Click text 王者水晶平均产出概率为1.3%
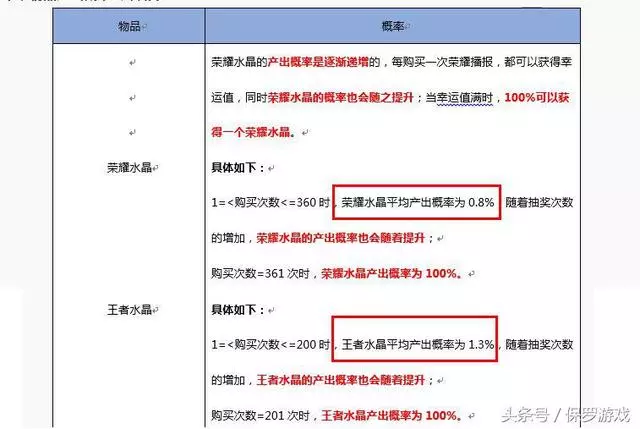This screenshot has height=429, width=640. coord(418,345)
